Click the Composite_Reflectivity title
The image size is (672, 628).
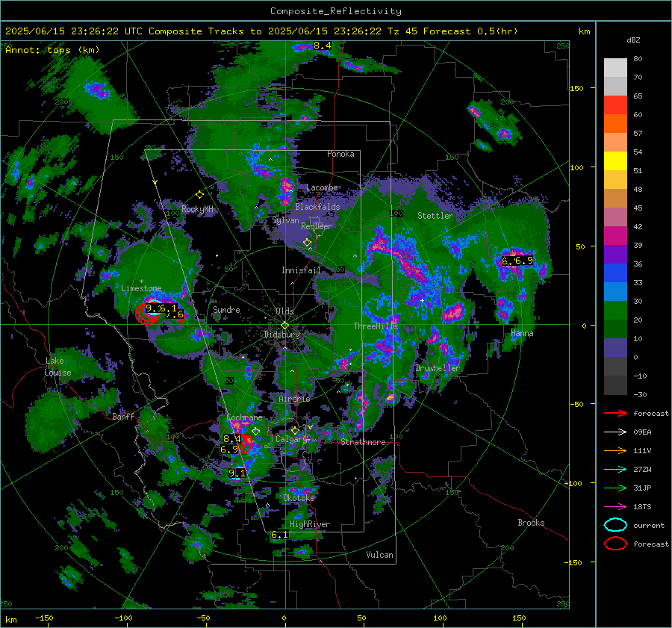point(336,11)
